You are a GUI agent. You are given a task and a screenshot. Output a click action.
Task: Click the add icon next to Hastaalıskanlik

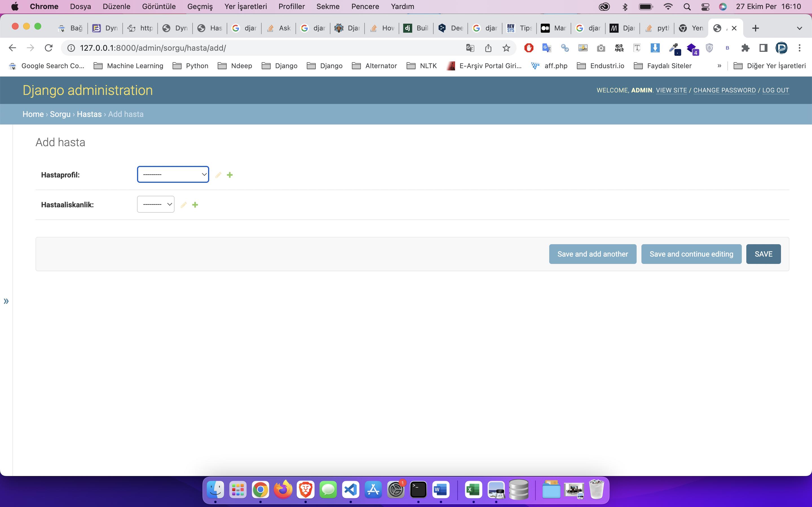[x=195, y=204]
